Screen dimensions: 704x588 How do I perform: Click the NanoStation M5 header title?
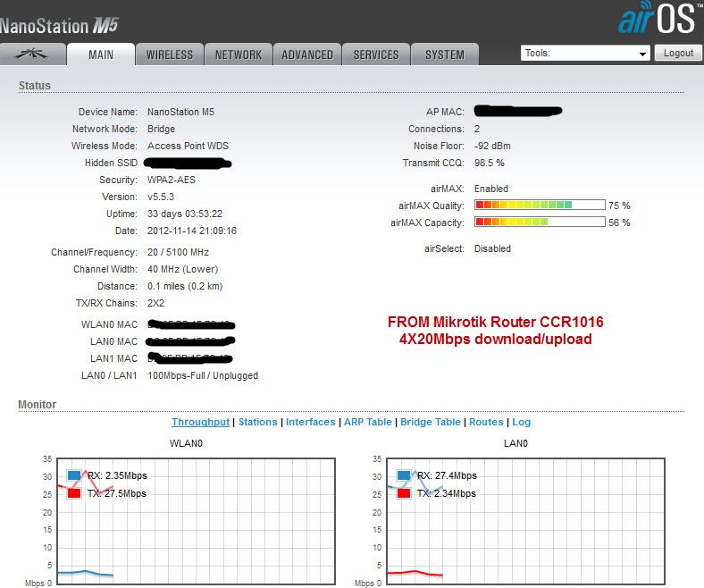pyautogui.click(x=59, y=26)
